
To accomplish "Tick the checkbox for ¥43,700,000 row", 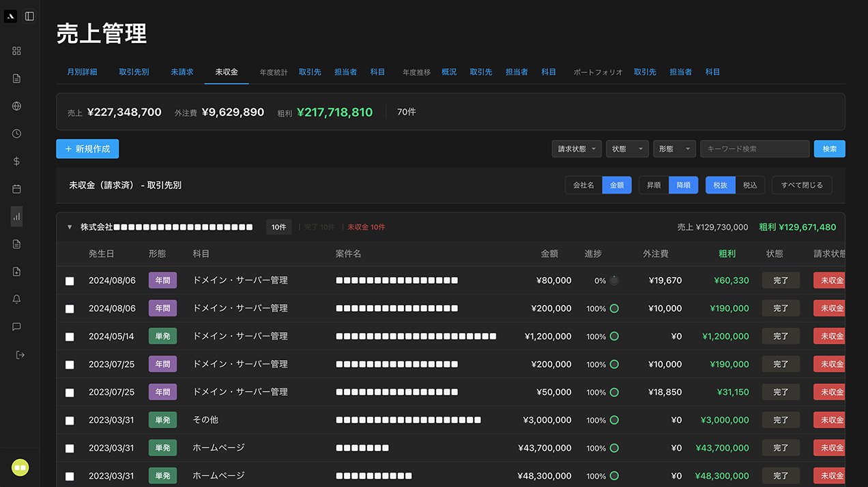I will pyautogui.click(x=70, y=449).
